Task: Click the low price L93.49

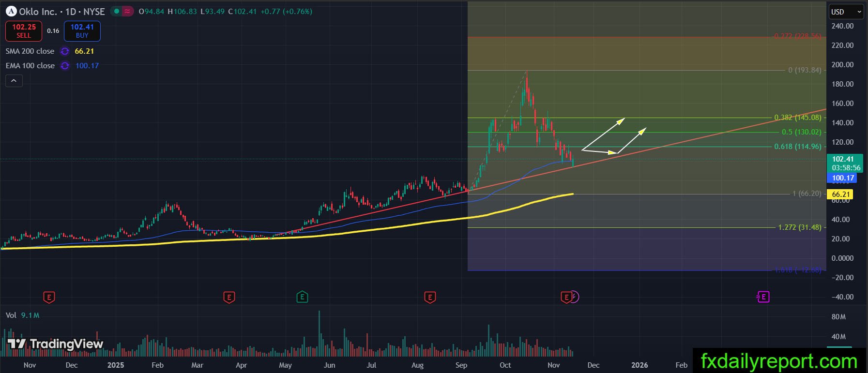Action: 213,11
